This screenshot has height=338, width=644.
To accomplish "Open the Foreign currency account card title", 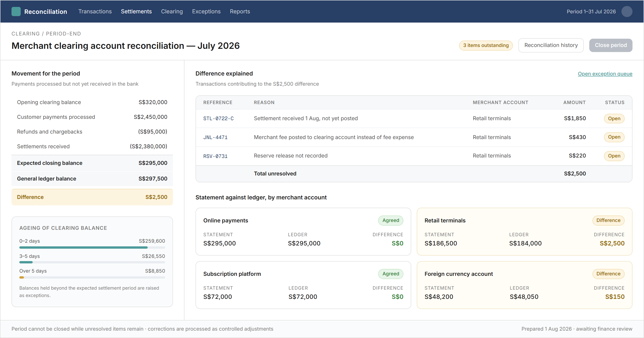I will coord(458,274).
